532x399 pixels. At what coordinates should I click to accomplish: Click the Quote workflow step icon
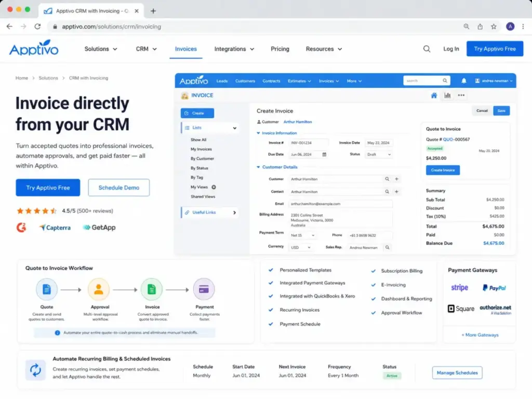pyautogui.click(x=46, y=289)
